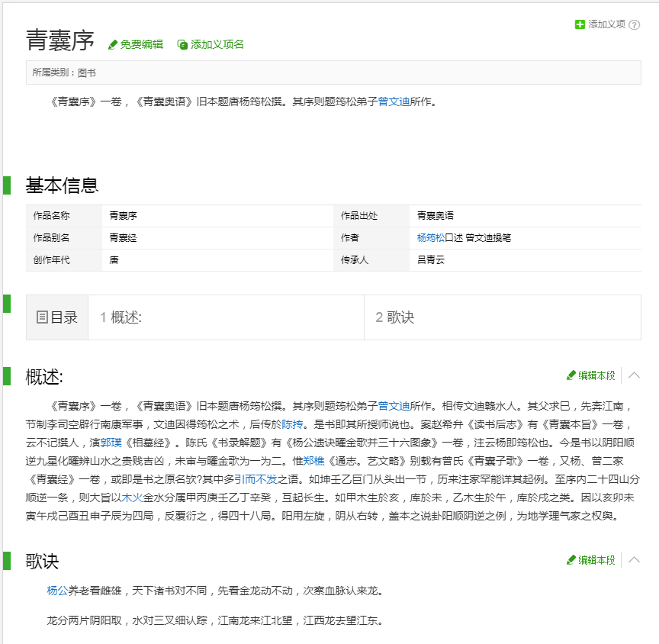Jump to 1 概述 in the table of contents
Viewport: 659px width, 644px height.
[x=121, y=317]
